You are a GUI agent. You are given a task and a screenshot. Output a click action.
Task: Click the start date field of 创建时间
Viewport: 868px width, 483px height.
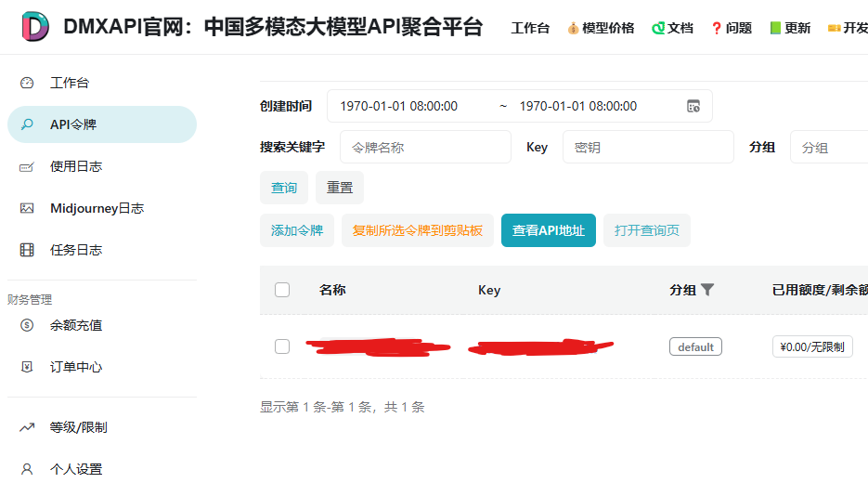[x=398, y=106]
